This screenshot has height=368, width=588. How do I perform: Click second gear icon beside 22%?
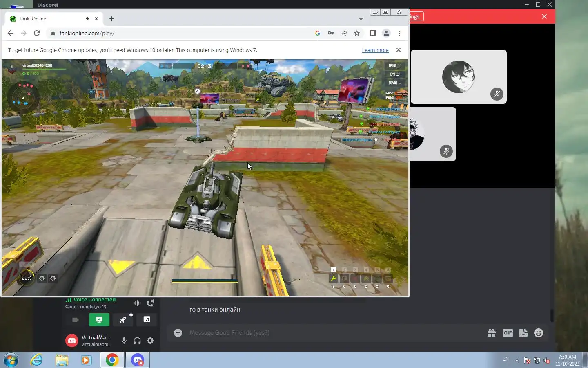click(53, 278)
